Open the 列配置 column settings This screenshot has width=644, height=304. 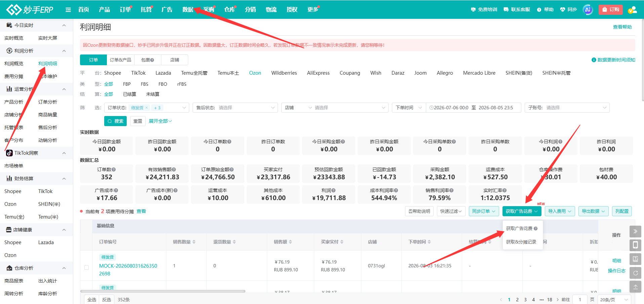[x=622, y=211]
